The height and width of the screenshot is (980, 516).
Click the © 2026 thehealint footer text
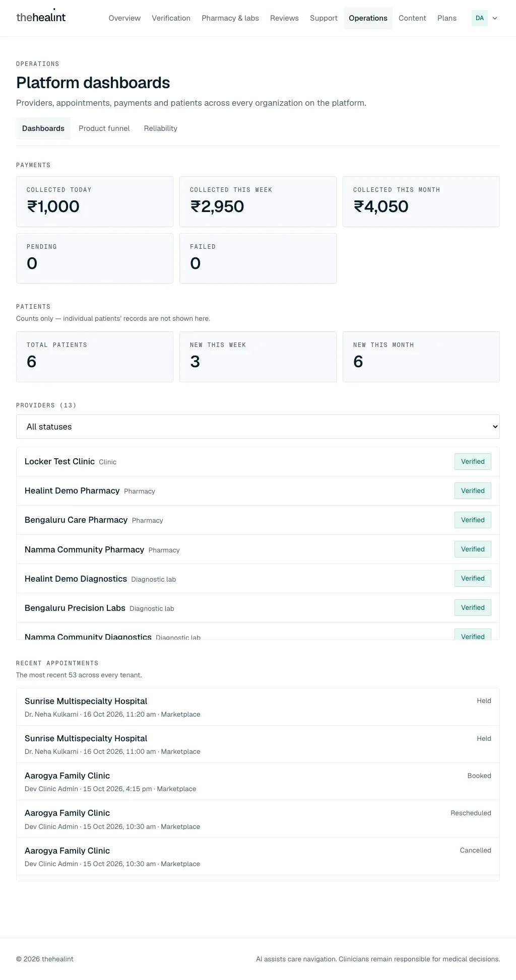pyautogui.click(x=45, y=959)
